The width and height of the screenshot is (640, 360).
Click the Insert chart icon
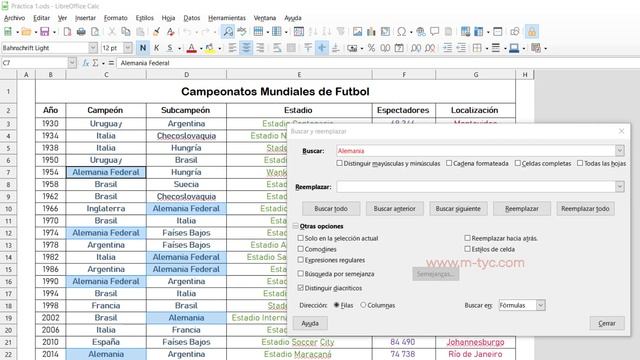click(371, 31)
